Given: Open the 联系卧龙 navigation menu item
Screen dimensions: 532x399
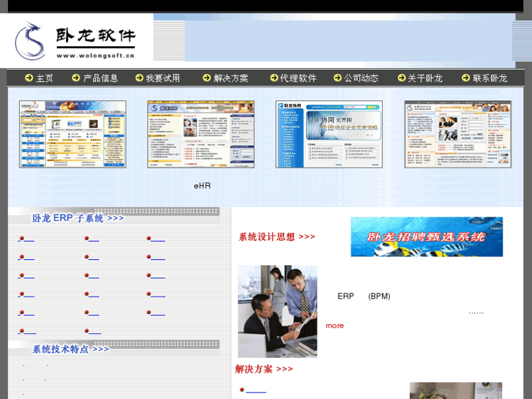Looking at the screenshot, I should [x=490, y=78].
